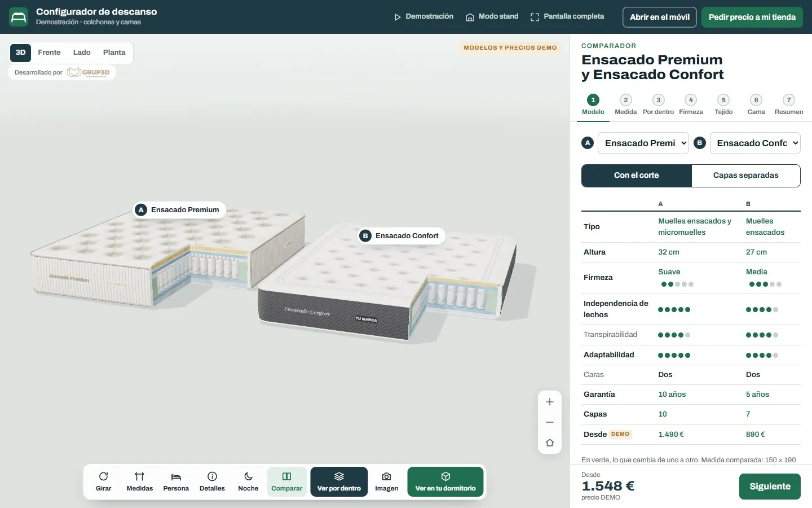Viewport: 812px width, 508px height.
Task: Click Abrir en el móvil
Action: [x=660, y=17]
